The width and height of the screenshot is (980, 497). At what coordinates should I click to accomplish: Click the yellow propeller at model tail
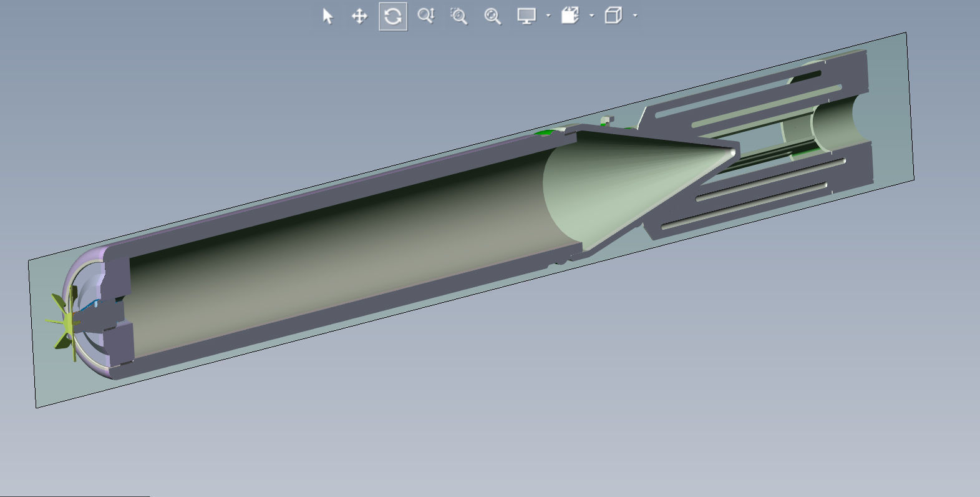point(62,323)
